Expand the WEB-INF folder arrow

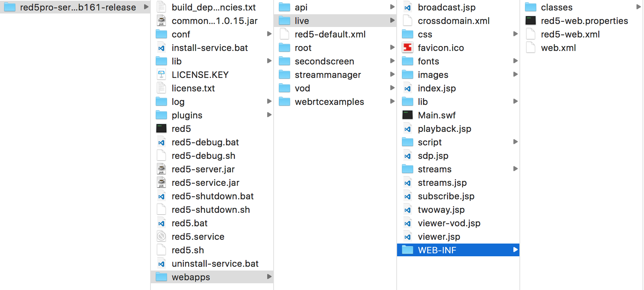click(515, 250)
